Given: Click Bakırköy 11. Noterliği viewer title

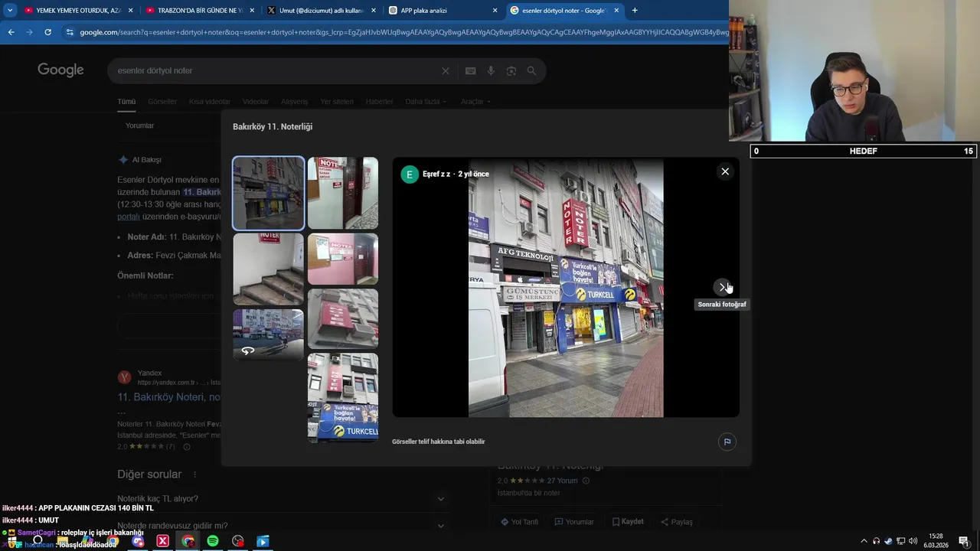Looking at the screenshot, I should point(273,127).
